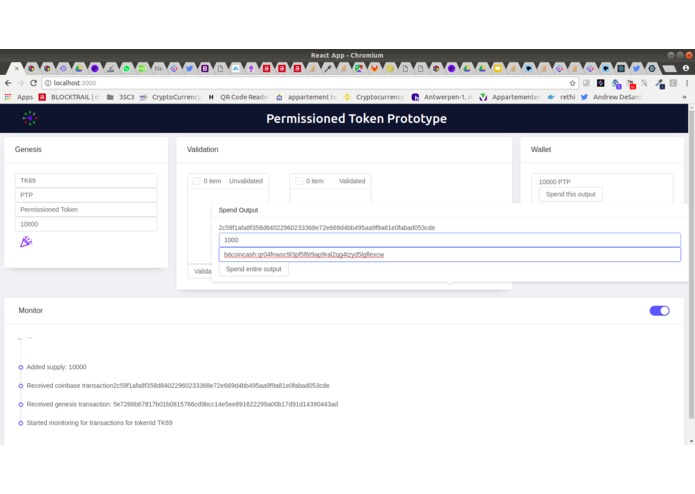Click the 'Received coinbase transaction' log entry
This screenshot has height=494, width=695.
tap(178, 385)
